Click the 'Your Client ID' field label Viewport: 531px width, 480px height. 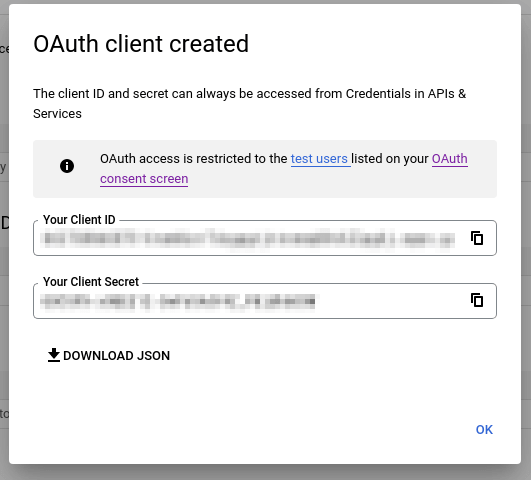(x=79, y=220)
